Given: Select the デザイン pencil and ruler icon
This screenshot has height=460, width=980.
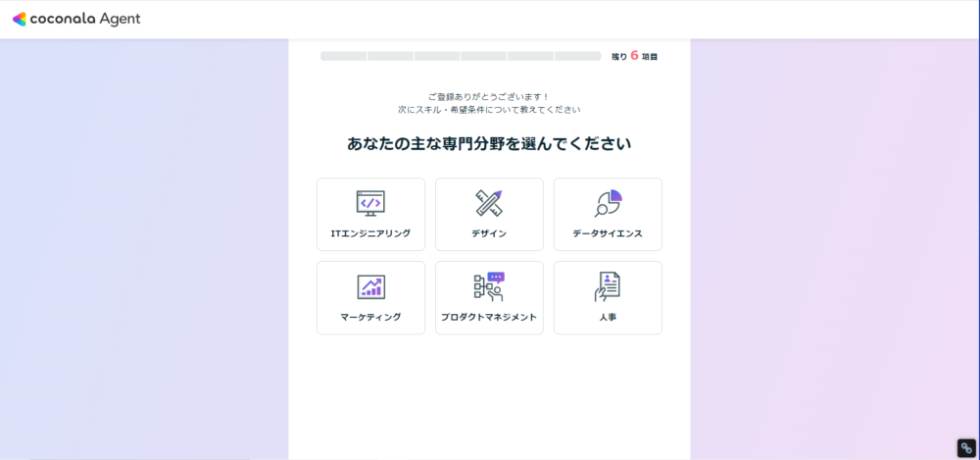Looking at the screenshot, I should point(489,203).
